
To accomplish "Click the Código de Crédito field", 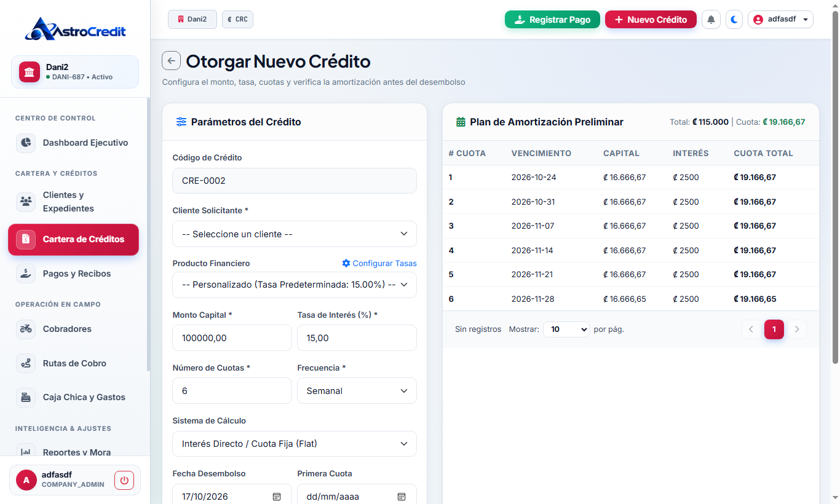I will pyautogui.click(x=295, y=181).
